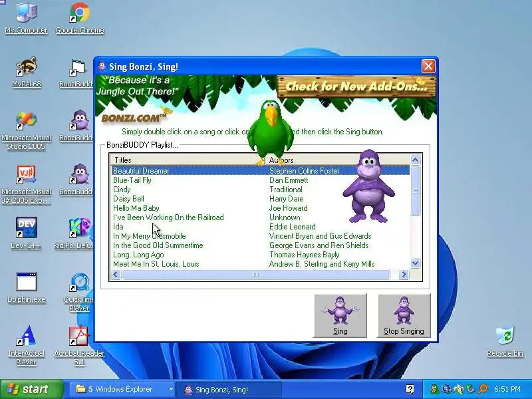Click the purple BonziBuddy gorilla character
This screenshot has height=399, width=532.
coord(368,186)
